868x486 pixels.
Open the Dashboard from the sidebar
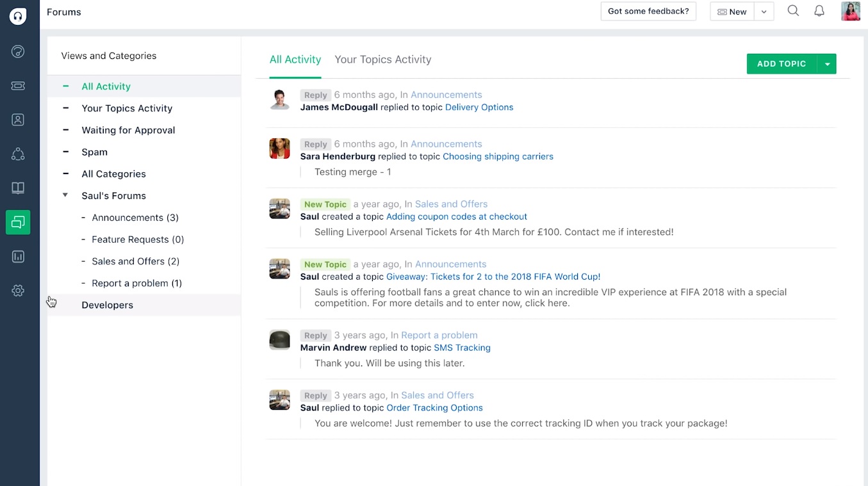[17, 52]
